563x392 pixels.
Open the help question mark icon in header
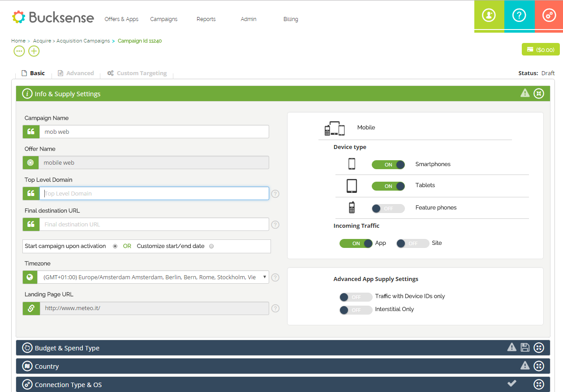coord(519,16)
